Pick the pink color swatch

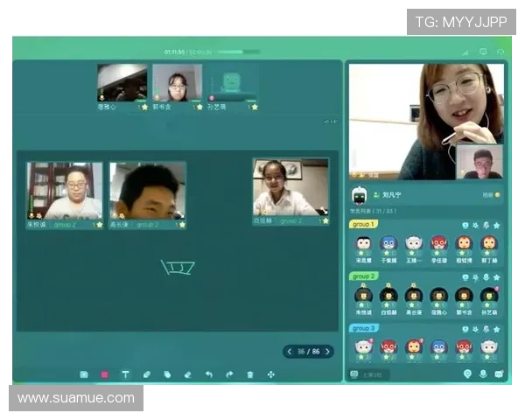[104, 374]
